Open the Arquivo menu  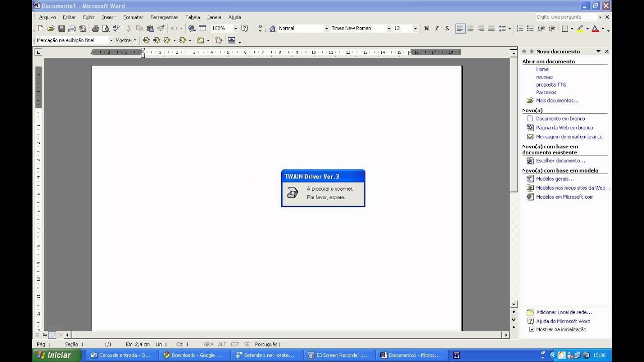coord(47,17)
